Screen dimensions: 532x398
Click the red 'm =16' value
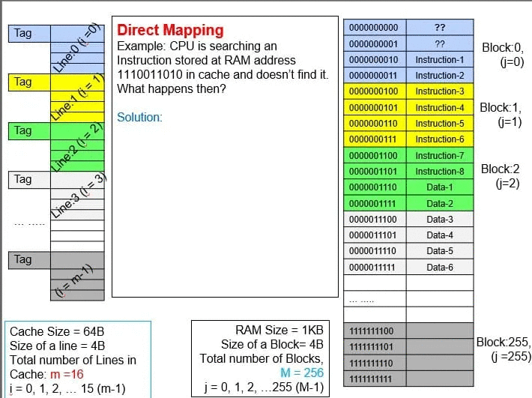pyautogui.click(x=67, y=374)
